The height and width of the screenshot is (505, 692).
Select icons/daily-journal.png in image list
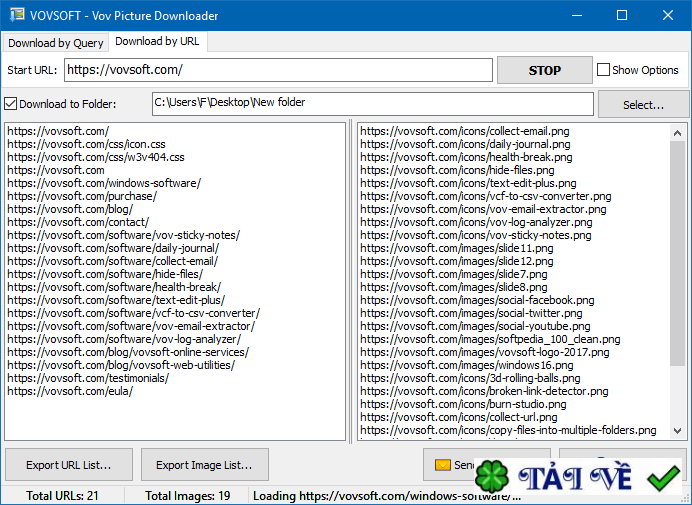pos(465,144)
